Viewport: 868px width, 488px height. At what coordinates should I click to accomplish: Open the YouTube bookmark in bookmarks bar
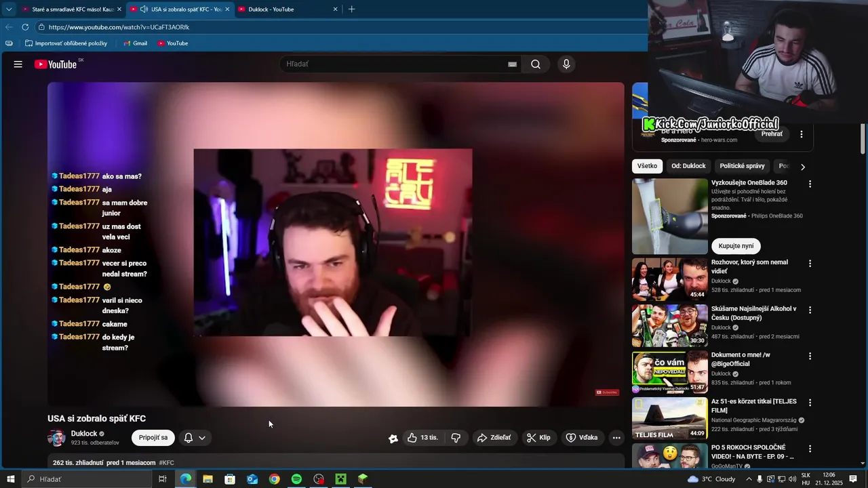pyautogui.click(x=173, y=43)
